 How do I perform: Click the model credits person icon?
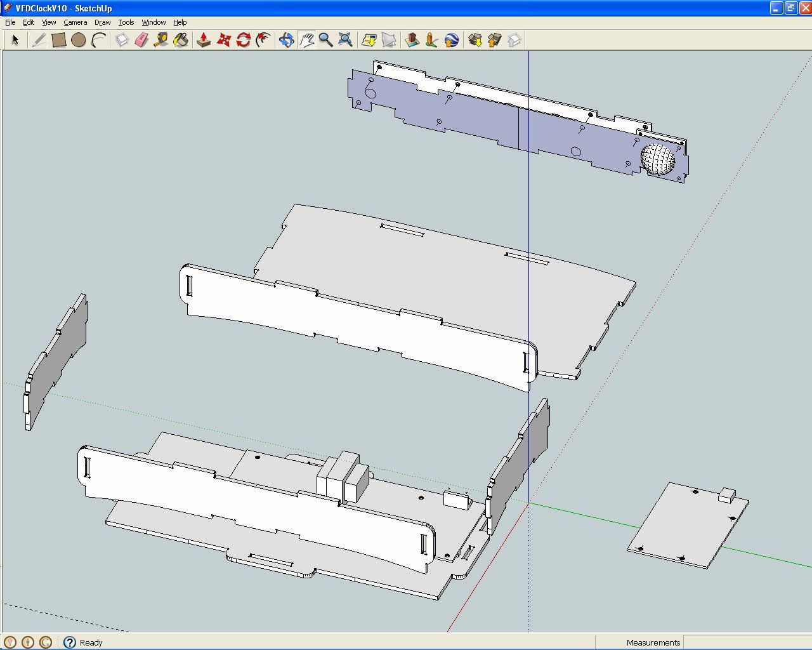(27, 642)
